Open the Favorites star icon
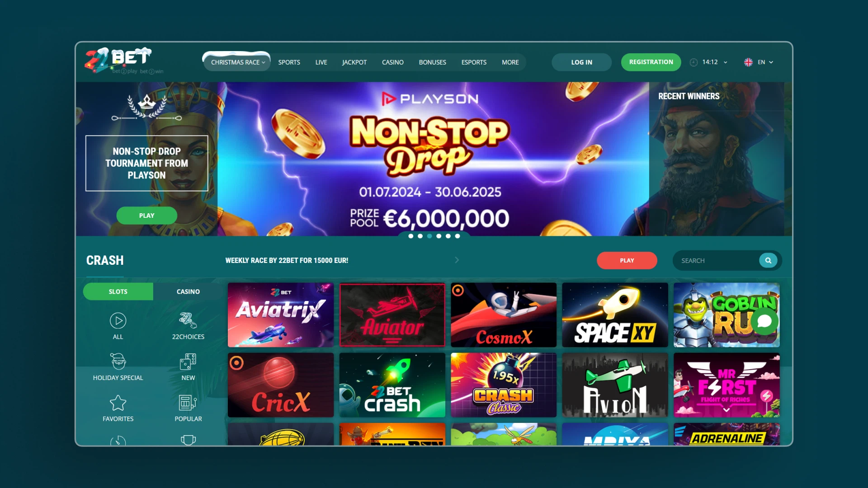 [x=118, y=403]
